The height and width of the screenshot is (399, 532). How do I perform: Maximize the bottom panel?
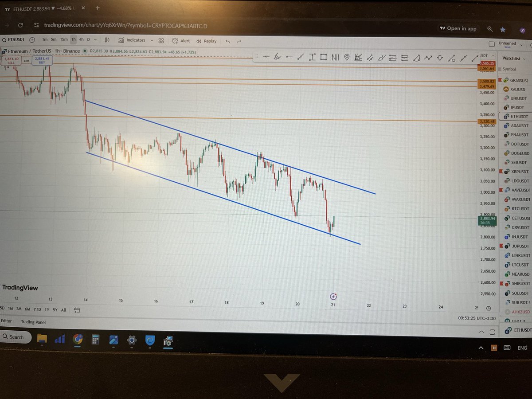coord(492,332)
